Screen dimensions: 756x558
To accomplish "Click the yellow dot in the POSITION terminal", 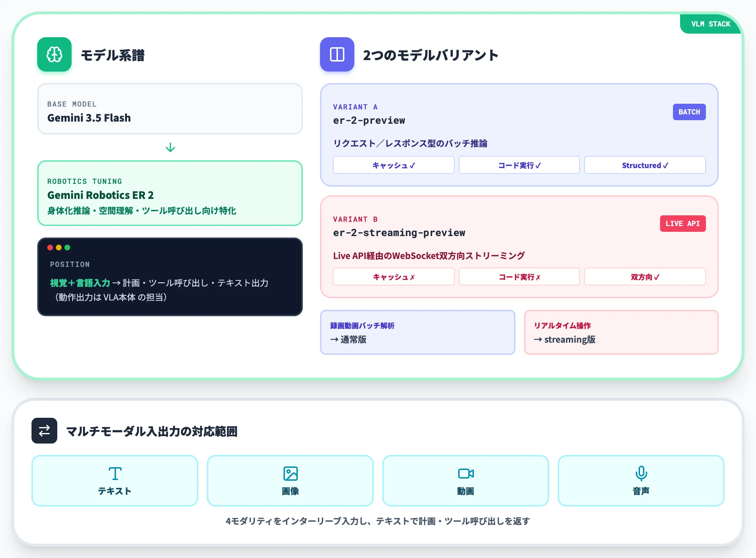I will [59, 248].
